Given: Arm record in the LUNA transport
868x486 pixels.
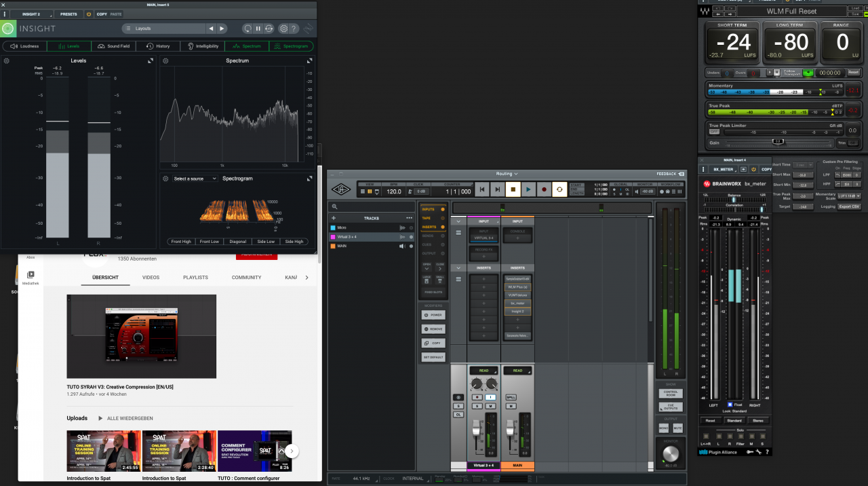Looking at the screenshot, I should click(544, 189).
